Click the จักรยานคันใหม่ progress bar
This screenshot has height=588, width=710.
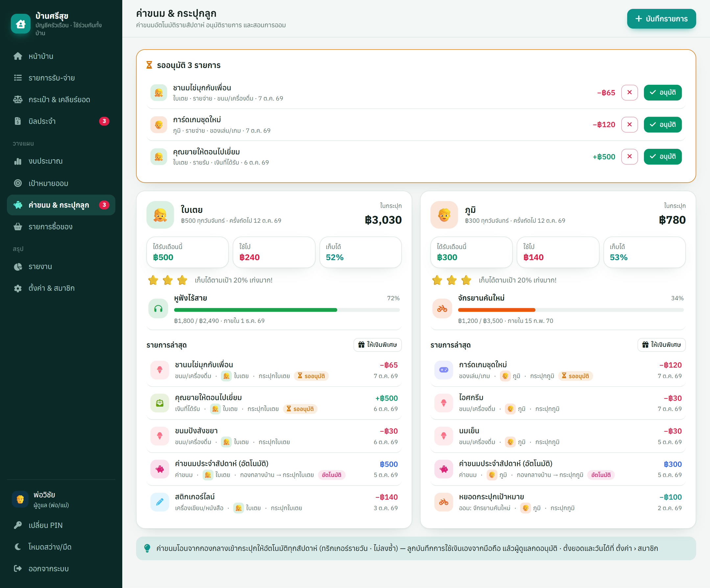571,310
